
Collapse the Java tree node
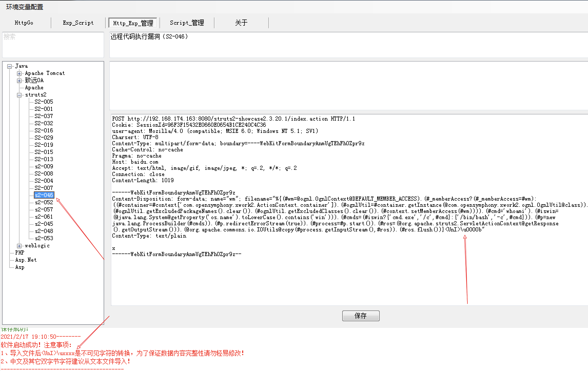point(9,66)
